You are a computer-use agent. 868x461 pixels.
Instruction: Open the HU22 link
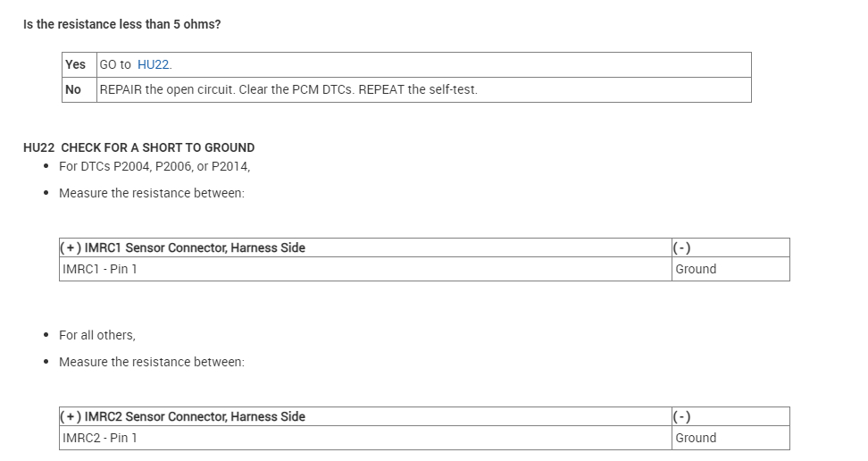(x=154, y=65)
